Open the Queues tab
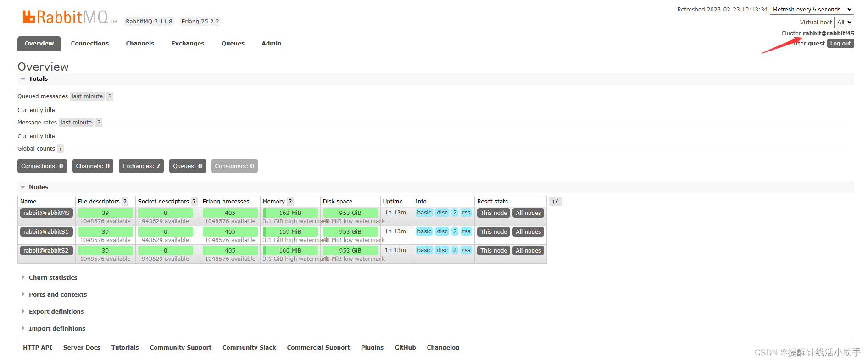The image size is (868, 361). pos(233,44)
